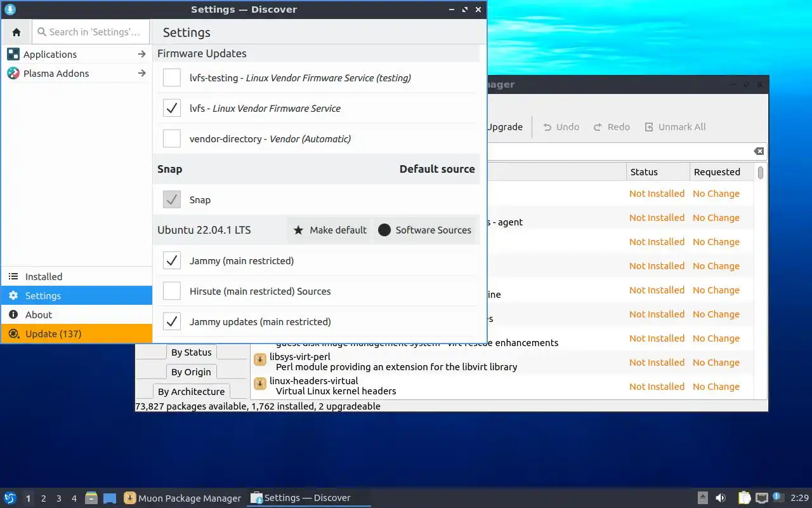Search in Settings field
The image size is (812, 508).
(91, 32)
